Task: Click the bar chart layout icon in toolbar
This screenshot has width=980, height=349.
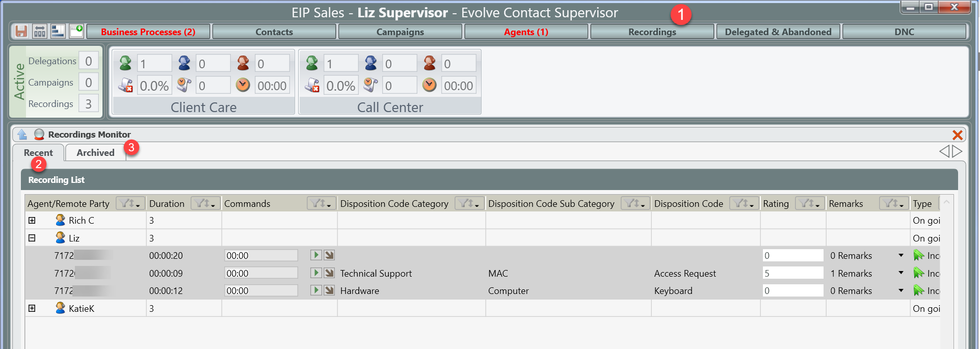Action: coord(58,32)
